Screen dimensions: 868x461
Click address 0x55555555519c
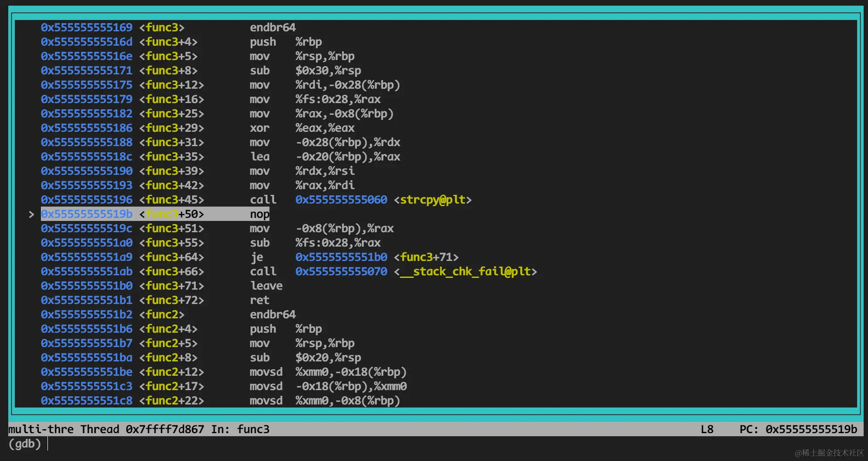87,228
